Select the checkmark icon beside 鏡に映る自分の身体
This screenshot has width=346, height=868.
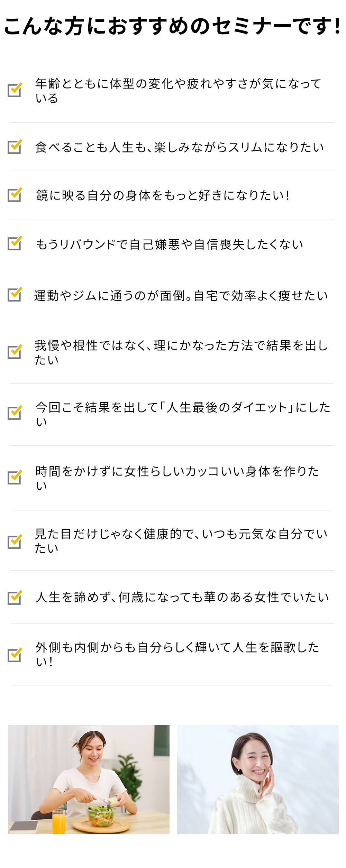[x=15, y=195]
